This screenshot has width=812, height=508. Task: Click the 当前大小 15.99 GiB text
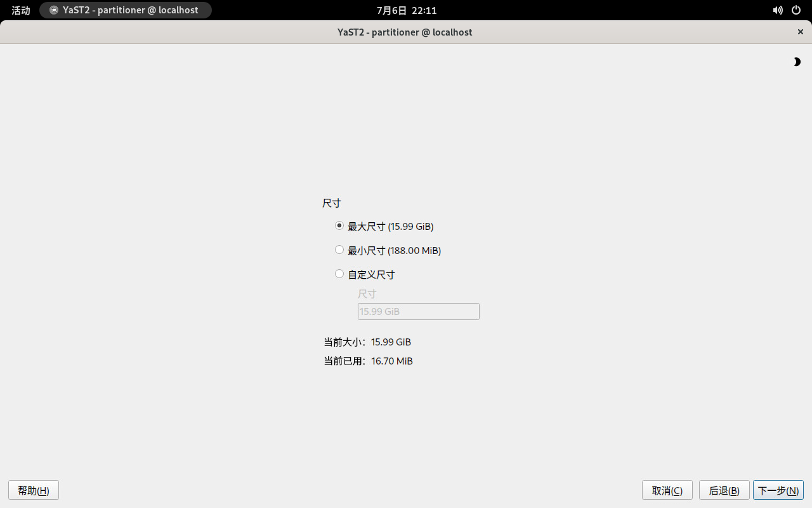367,342
